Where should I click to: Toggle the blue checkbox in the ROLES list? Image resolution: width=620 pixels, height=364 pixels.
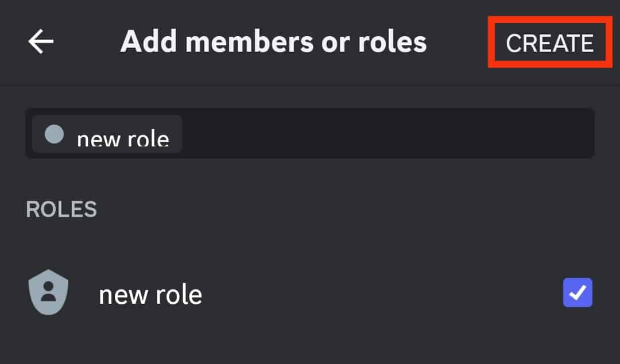pos(578,293)
